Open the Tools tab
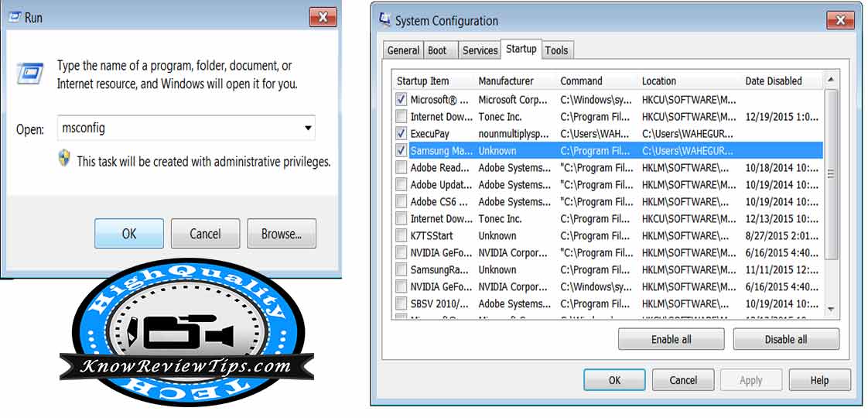The height and width of the screenshot is (418, 868). pyautogui.click(x=556, y=50)
